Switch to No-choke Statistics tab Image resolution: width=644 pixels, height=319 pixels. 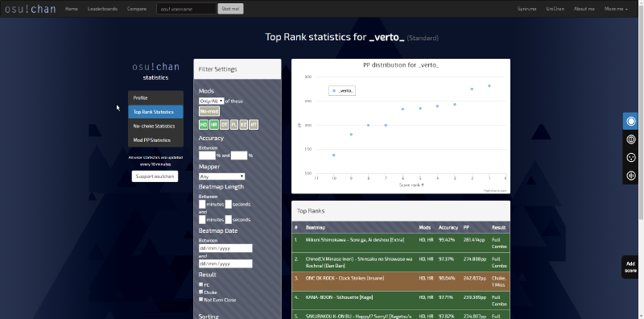pos(155,126)
